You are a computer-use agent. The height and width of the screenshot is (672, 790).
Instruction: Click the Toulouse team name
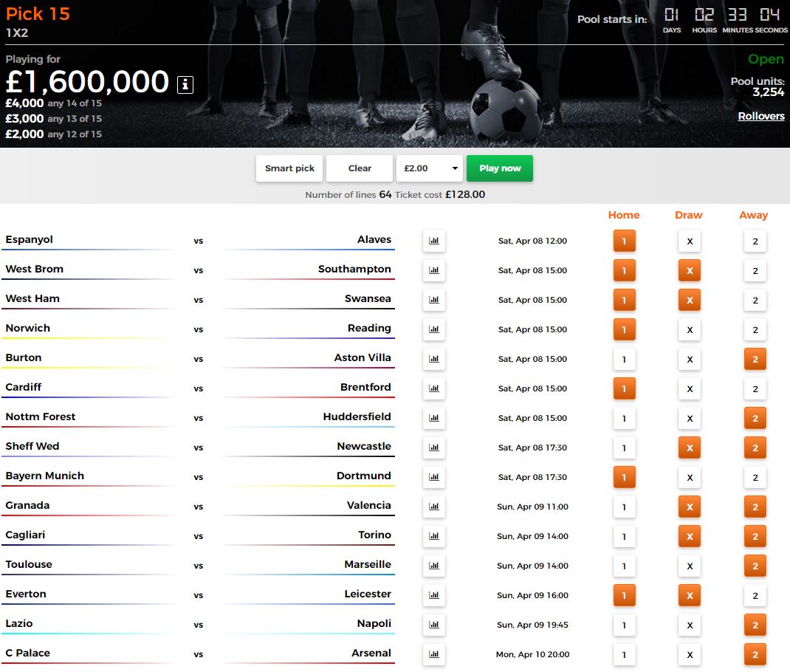(x=29, y=564)
